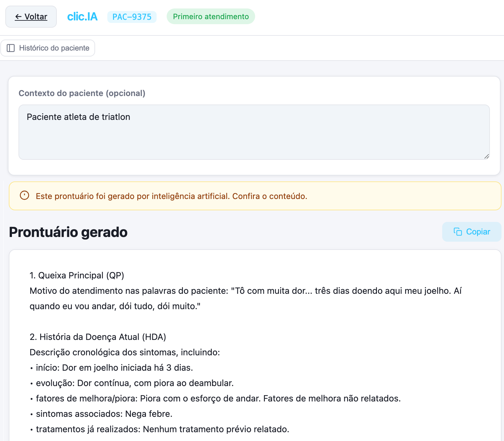Click the '1. Queixa Principal (QP)' line

(x=77, y=275)
